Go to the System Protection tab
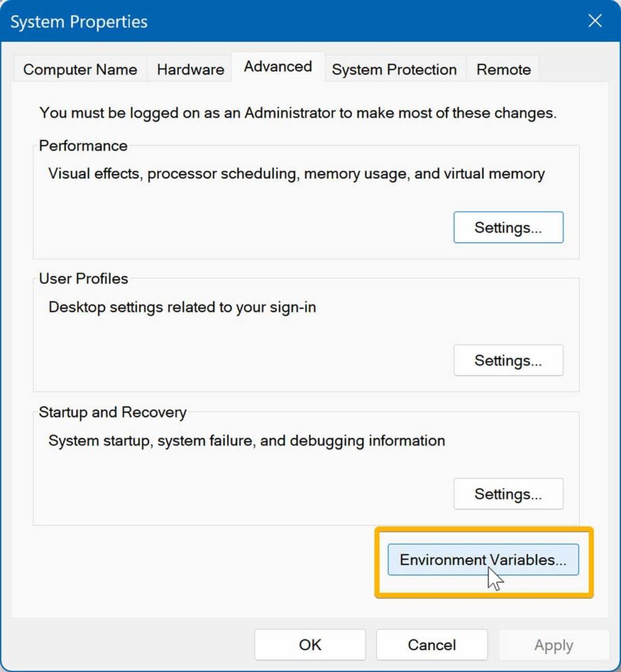This screenshot has height=672, width=621. point(394,70)
